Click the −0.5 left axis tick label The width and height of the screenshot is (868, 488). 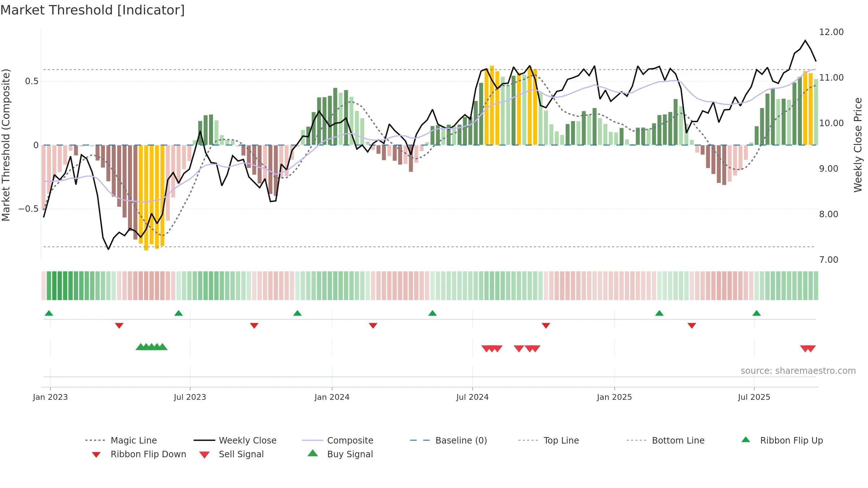(29, 209)
